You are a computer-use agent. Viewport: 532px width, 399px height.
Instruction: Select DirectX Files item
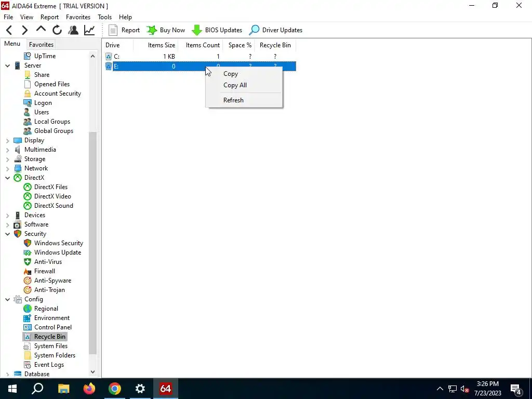(x=50, y=187)
